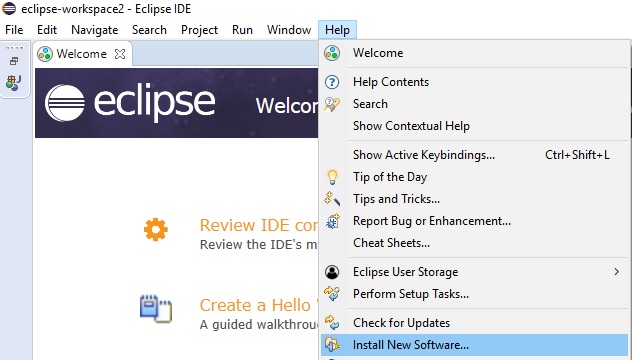Close the Welcome tab
The width and height of the screenshot is (632, 360).
click(x=120, y=54)
